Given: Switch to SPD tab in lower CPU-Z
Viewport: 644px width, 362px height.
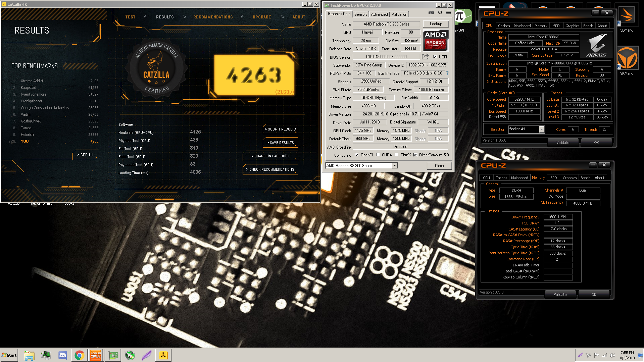Looking at the screenshot, I should [554, 178].
